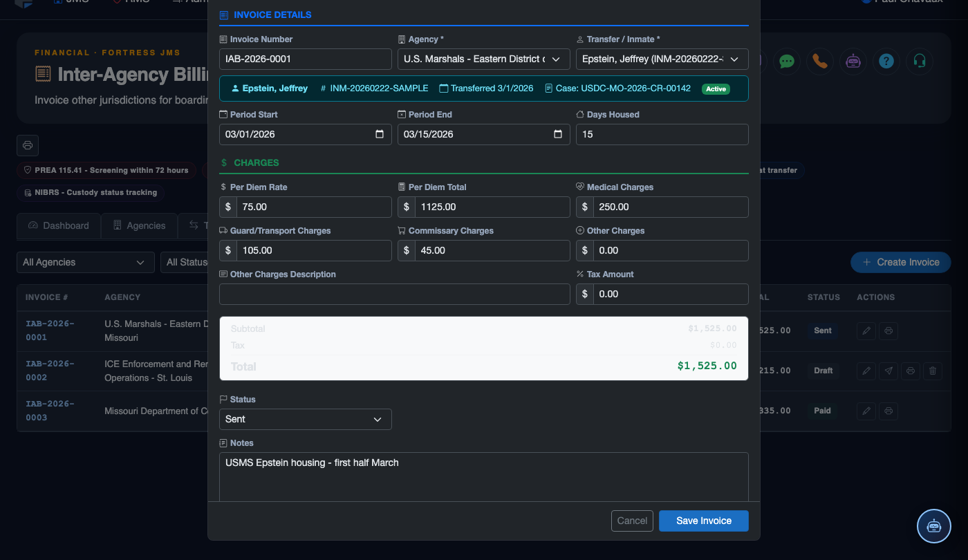Open the teal headset support icon
The width and height of the screenshot is (968, 560).
pyautogui.click(x=920, y=61)
